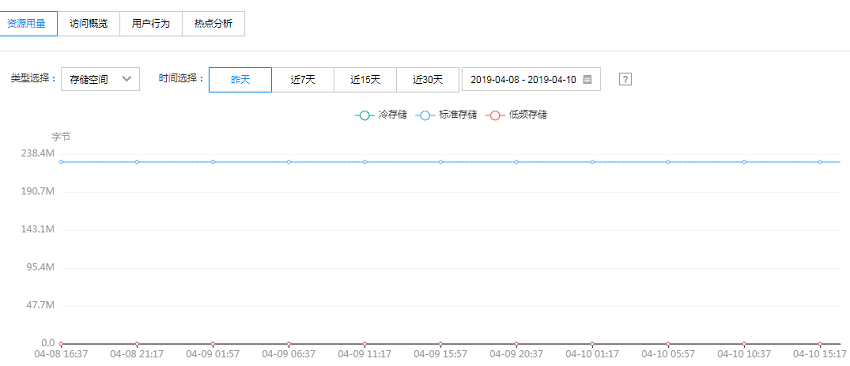Switch to the 用户行为 tab
The height and width of the screenshot is (366, 850).
pyautogui.click(x=151, y=24)
